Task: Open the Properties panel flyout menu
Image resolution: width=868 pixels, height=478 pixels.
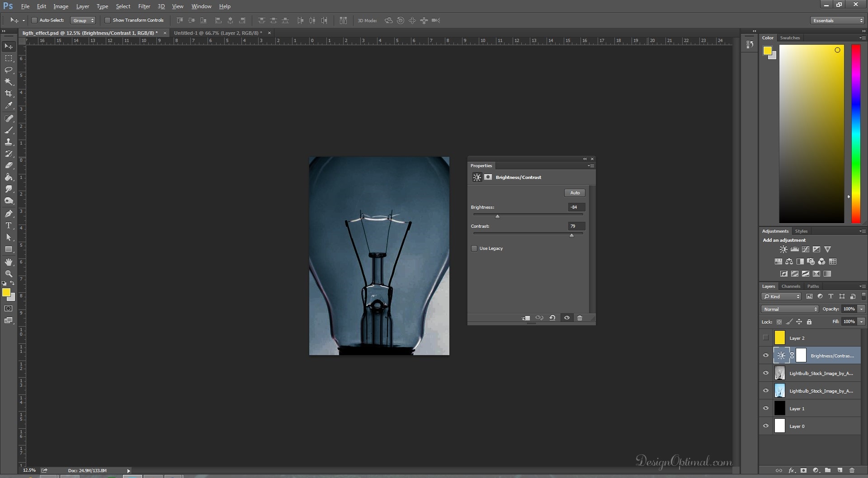Action: click(590, 166)
